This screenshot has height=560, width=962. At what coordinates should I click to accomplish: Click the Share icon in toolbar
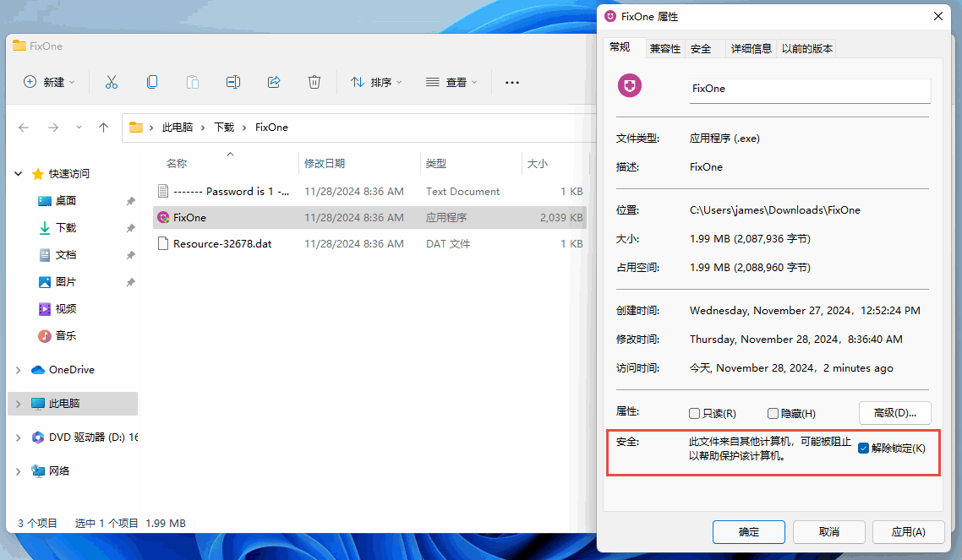pos(274,82)
